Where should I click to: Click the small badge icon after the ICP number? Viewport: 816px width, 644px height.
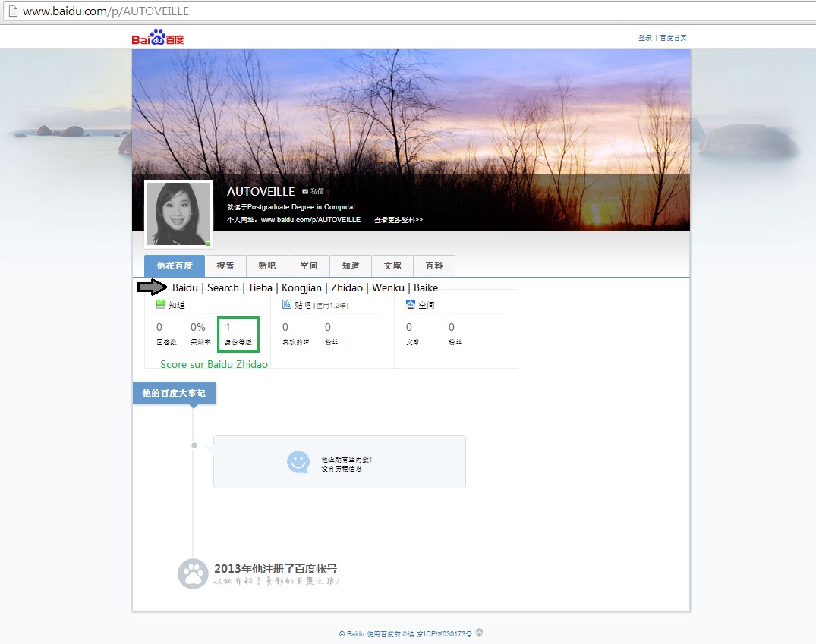tap(479, 633)
